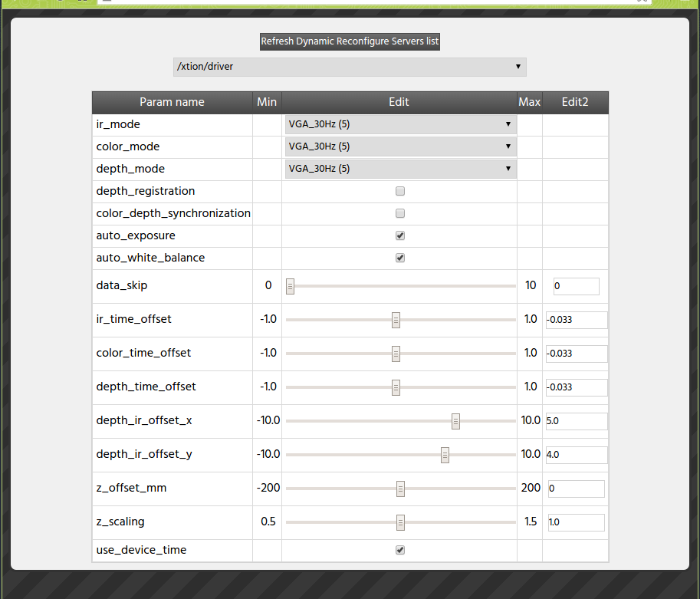Click the depth_ir_offset_y parameter label

(143, 455)
